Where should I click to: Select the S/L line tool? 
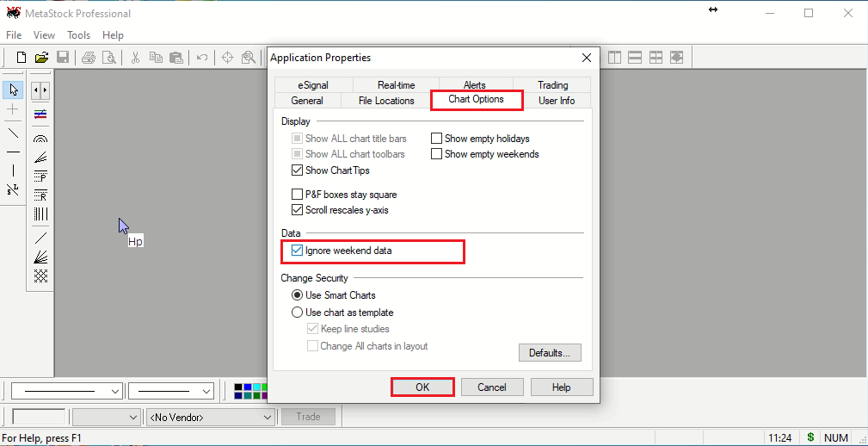13,189
